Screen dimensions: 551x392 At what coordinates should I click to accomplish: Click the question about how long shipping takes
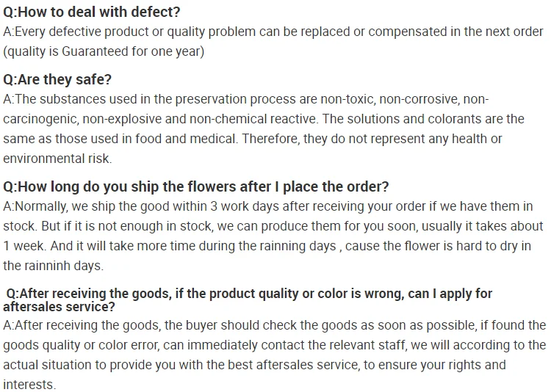tap(196, 186)
